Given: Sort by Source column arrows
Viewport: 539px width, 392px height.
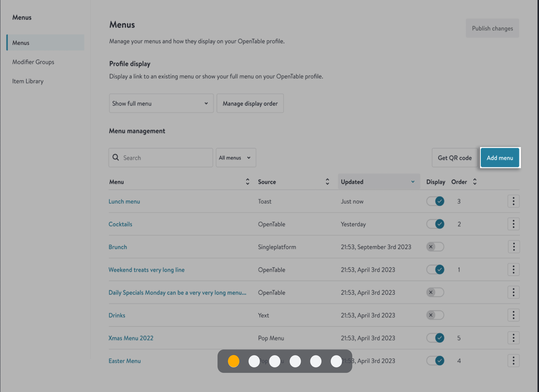Looking at the screenshot, I should coord(327,182).
